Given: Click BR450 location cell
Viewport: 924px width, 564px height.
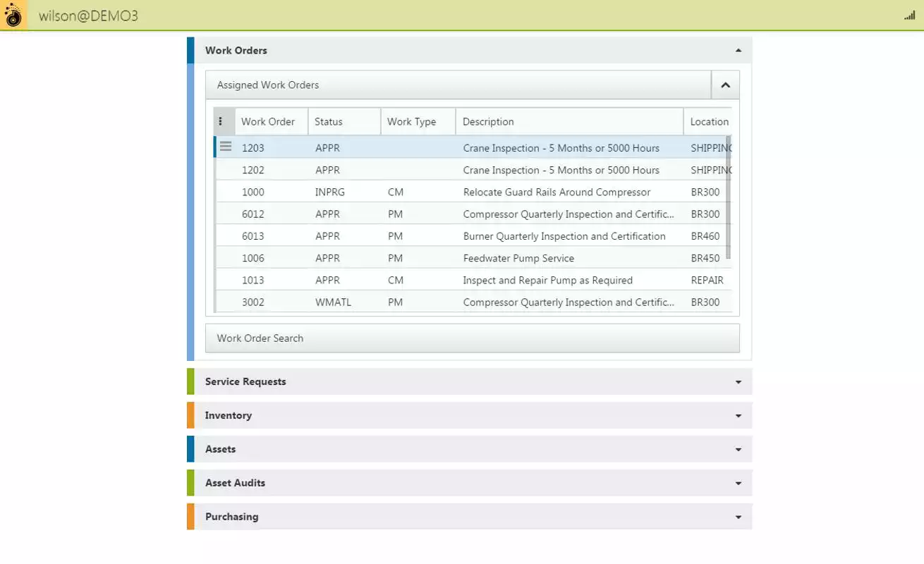Looking at the screenshot, I should pyautogui.click(x=705, y=258).
